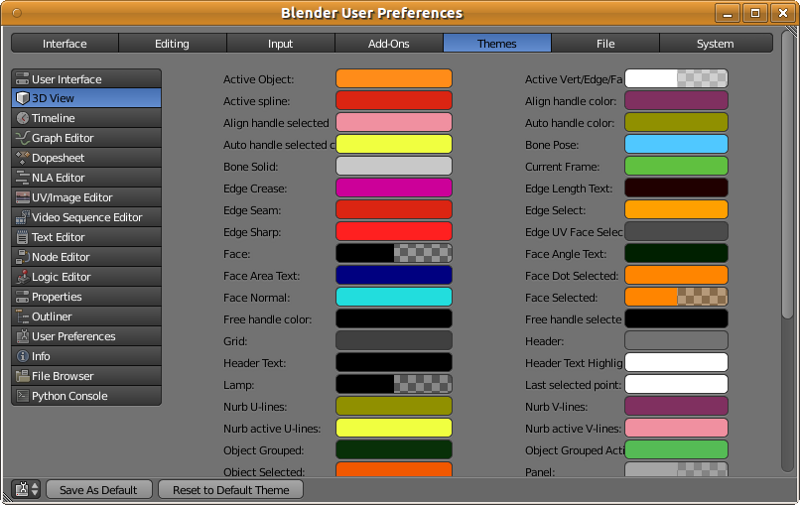
Task: Choose the Logic Editor joystick icon
Action: pyautogui.click(x=22, y=277)
